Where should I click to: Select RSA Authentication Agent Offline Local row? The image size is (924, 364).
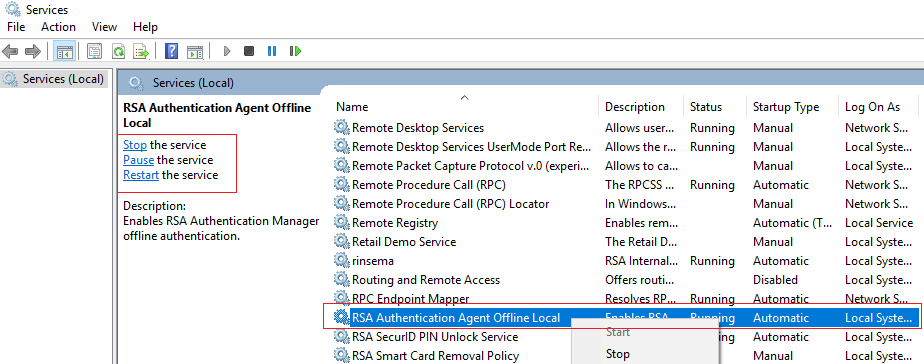pyautogui.click(x=625, y=317)
